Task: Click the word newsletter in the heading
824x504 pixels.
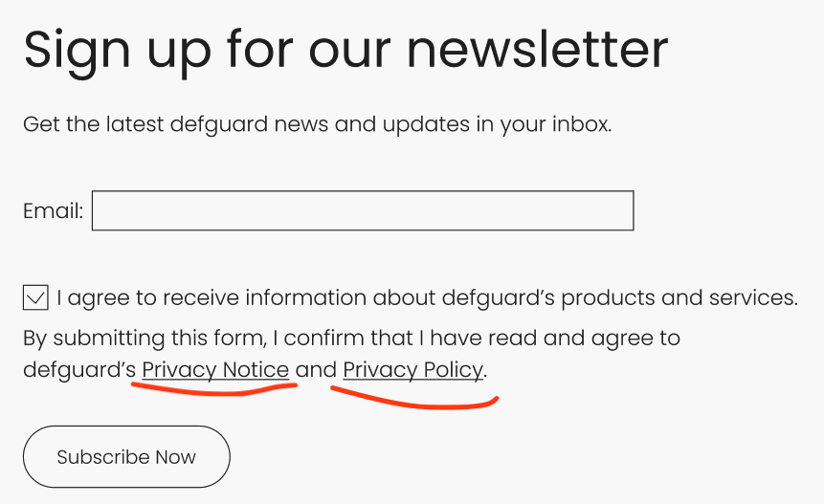Action: tap(538, 50)
